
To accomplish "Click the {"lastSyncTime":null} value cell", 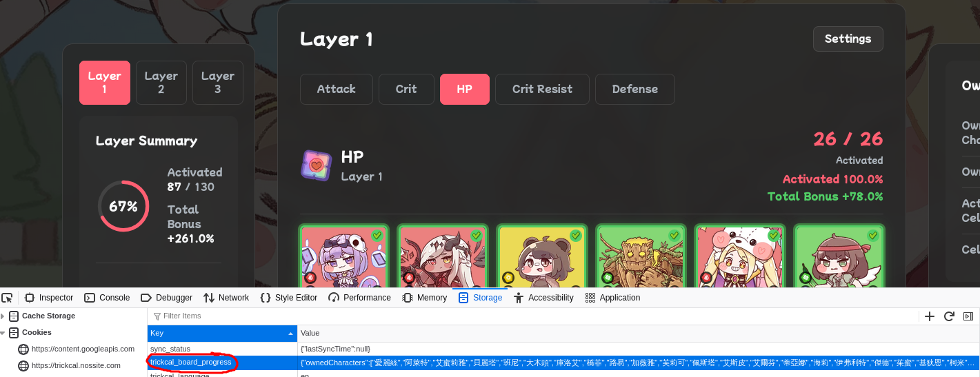I will [x=639, y=349].
